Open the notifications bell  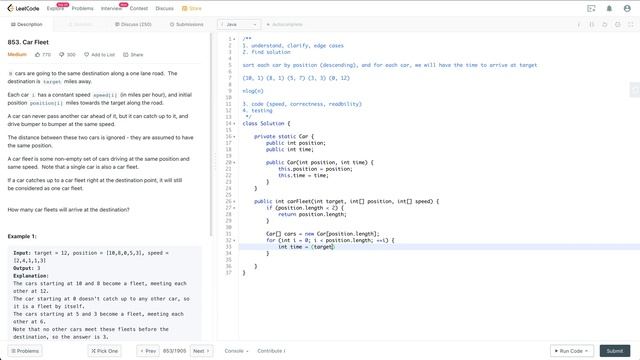(609, 8)
